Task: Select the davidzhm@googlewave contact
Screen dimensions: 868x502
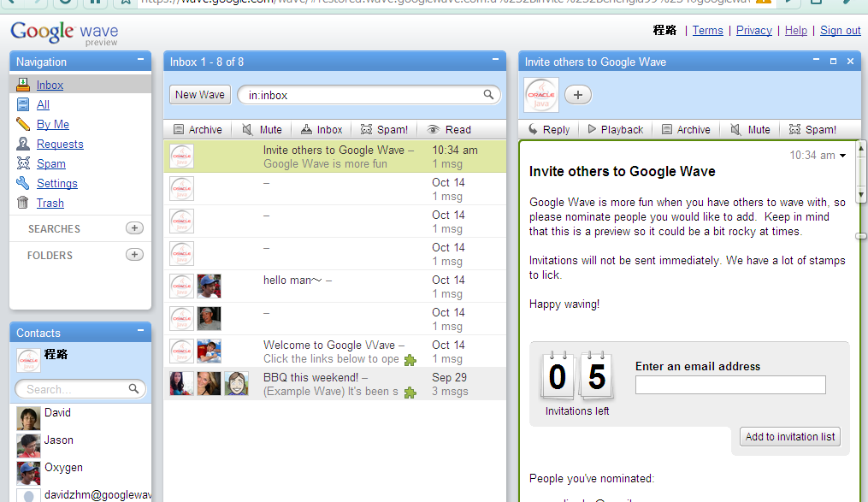Action: (80, 495)
